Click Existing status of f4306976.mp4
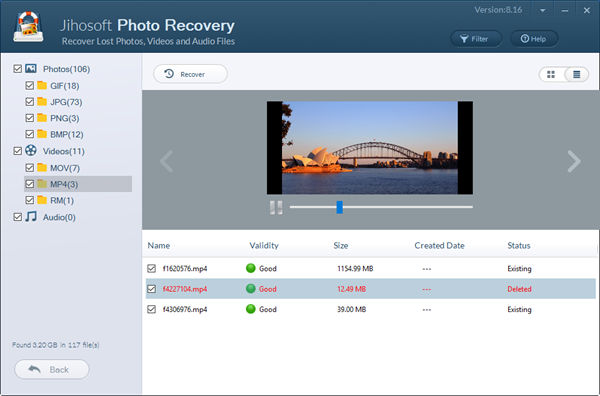The height and width of the screenshot is (396, 600). [519, 309]
